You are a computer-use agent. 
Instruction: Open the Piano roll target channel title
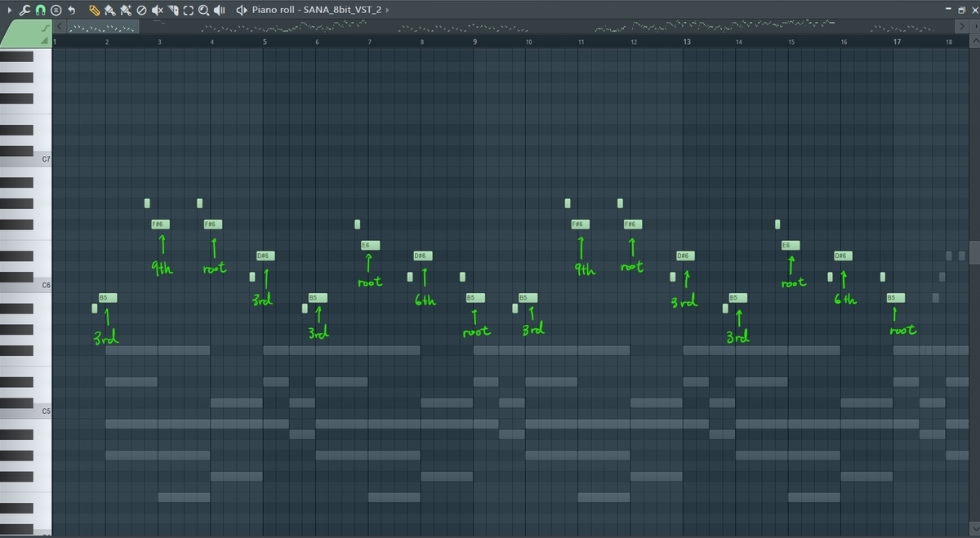(317, 10)
